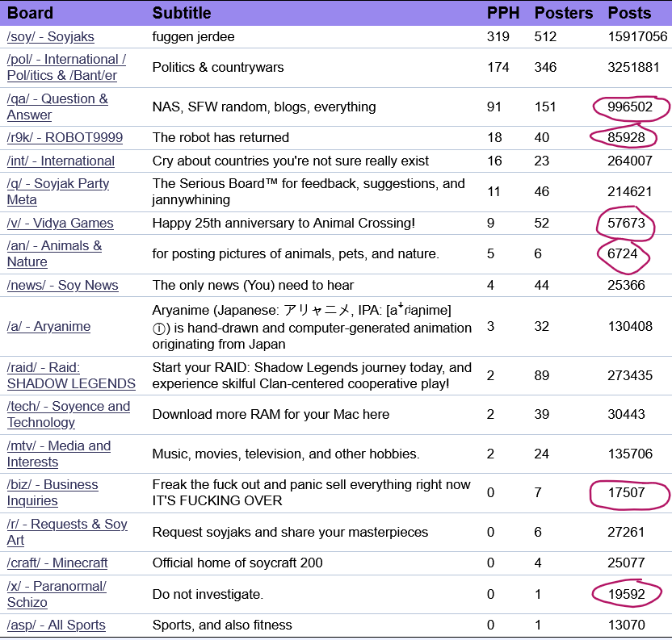This screenshot has width=672, height=640.
Task: Visit the /asp/ - All Sports board
Action: (56, 625)
